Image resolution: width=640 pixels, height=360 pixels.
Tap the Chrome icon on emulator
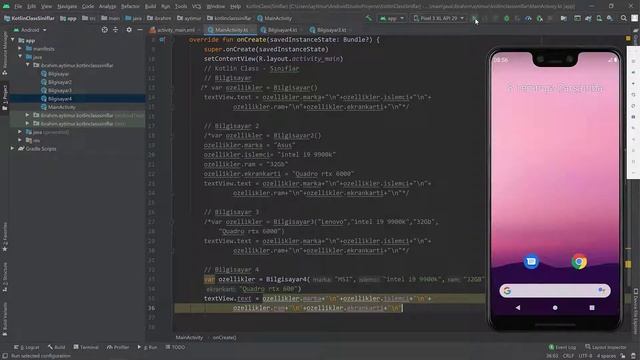point(579,262)
